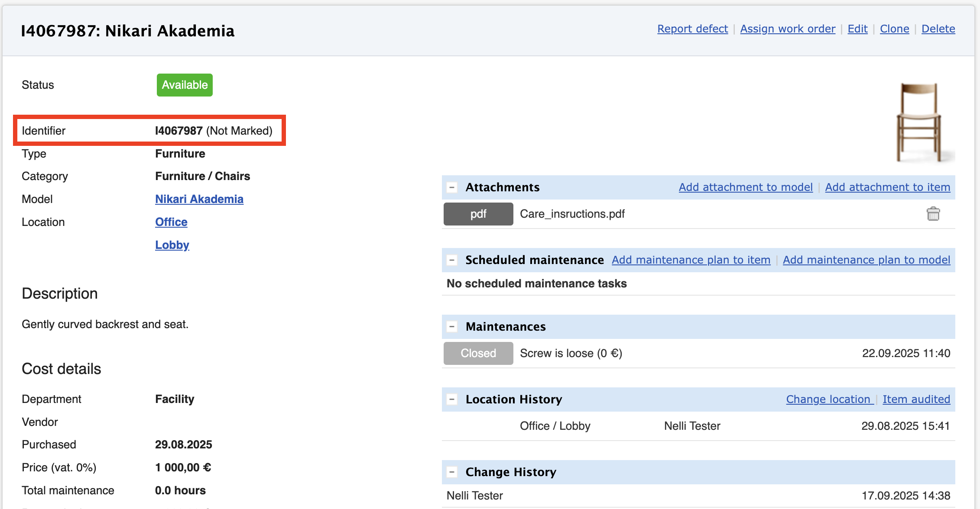Click the pdf file type badge
Viewport: 980px width, 509px height.
478,214
